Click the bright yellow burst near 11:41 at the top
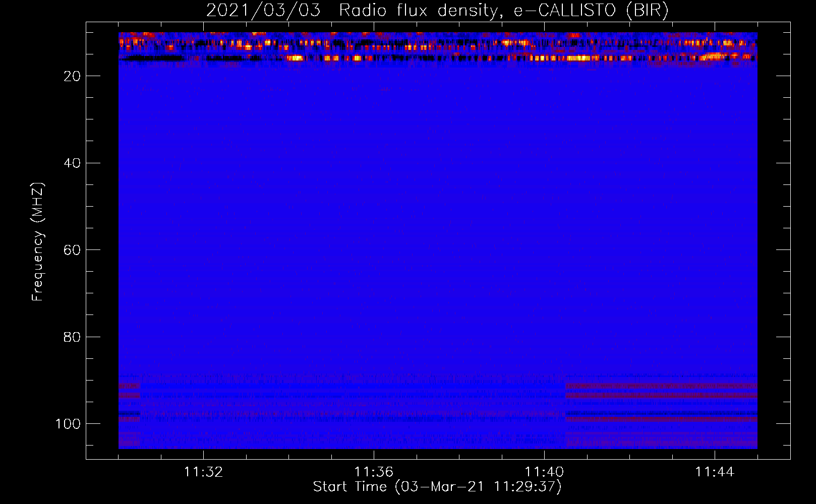 coord(578,58)
